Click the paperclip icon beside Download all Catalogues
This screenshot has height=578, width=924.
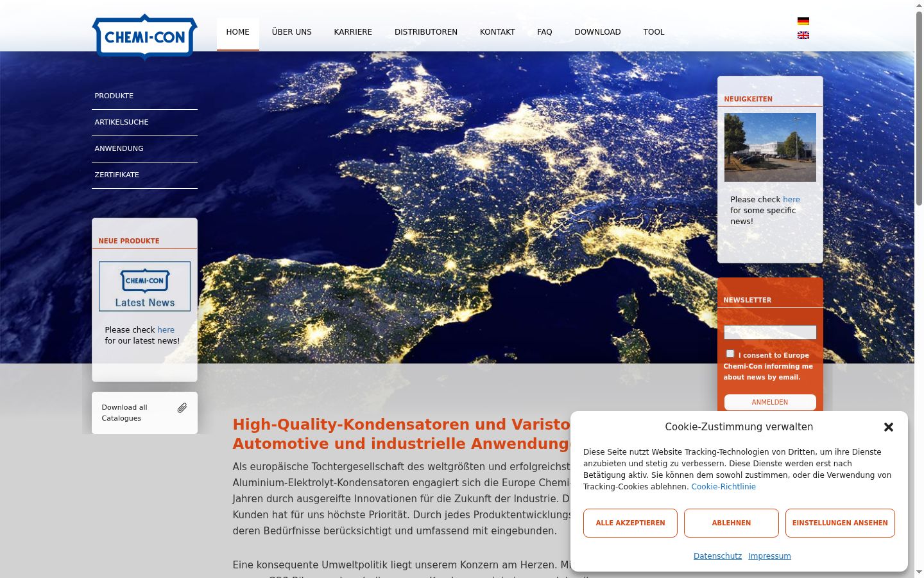[x=182, y=408]
